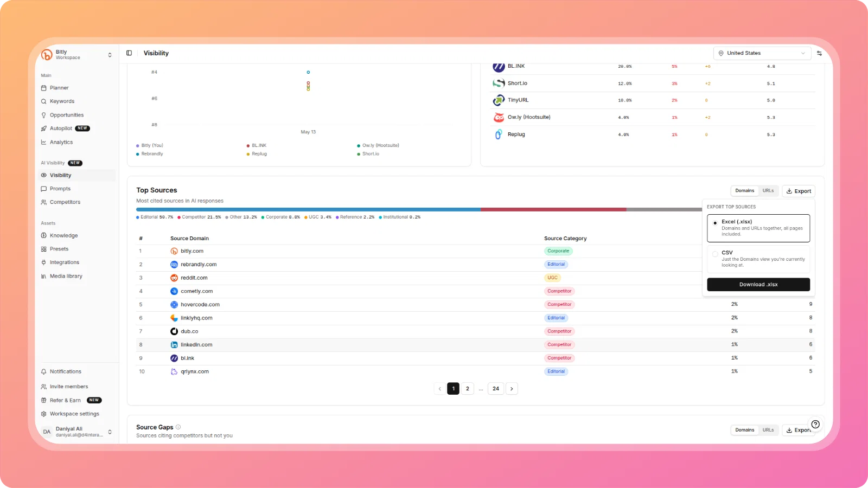This screenshot has height=488, width=868.
Task: Click the bitly.com favicon in row 1
Action: pos(174,251)
